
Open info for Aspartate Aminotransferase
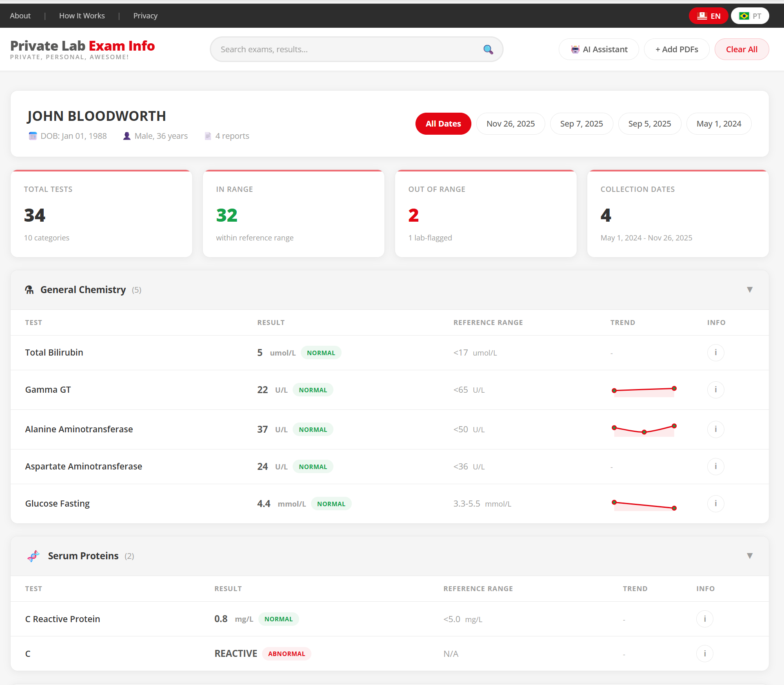(x=715, y=467)
